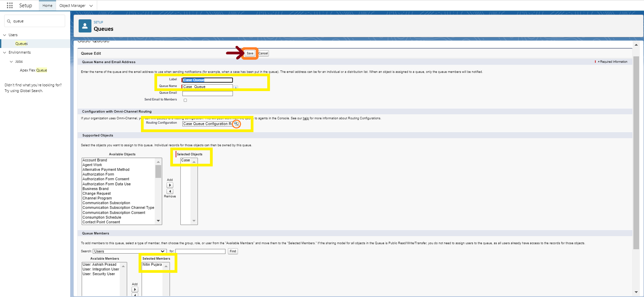This screenshot has height=297, width=644.
Task: Collapse the Environments section in sidebar
Action: coord(5,52)
